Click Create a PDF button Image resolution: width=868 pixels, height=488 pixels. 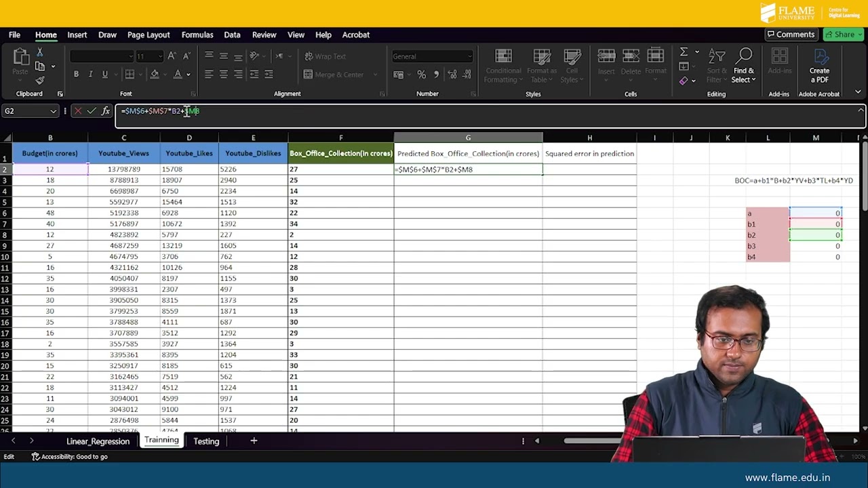pos(819,66)
